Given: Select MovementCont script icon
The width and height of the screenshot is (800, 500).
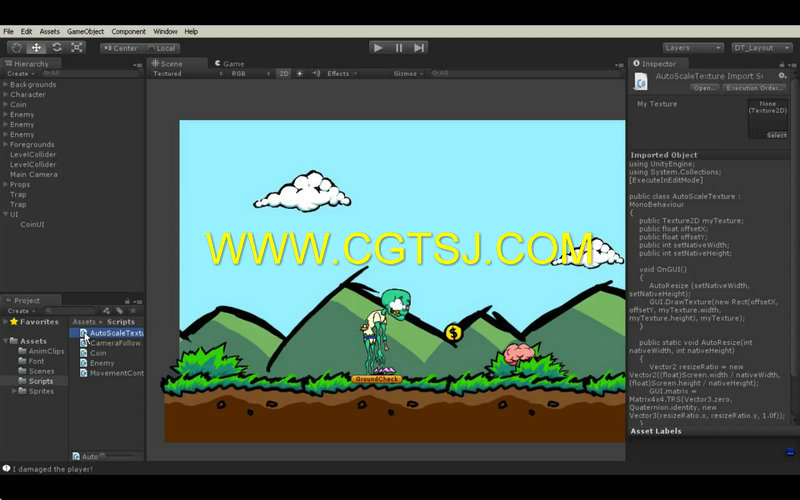Looking at the screenshot, I should 83,373.
